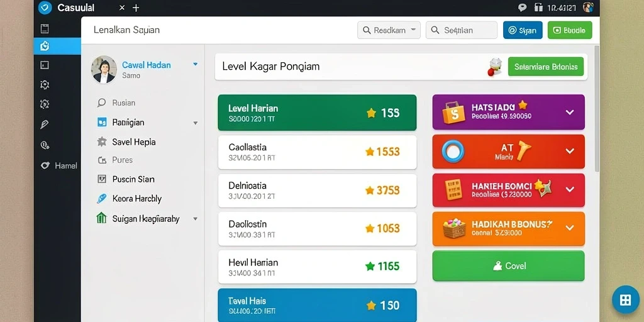The width and height of the screenshot is (644, 322).
Task: Expand the Suigan Hkagiaraby submenu arrow
Action: [196, 219]
